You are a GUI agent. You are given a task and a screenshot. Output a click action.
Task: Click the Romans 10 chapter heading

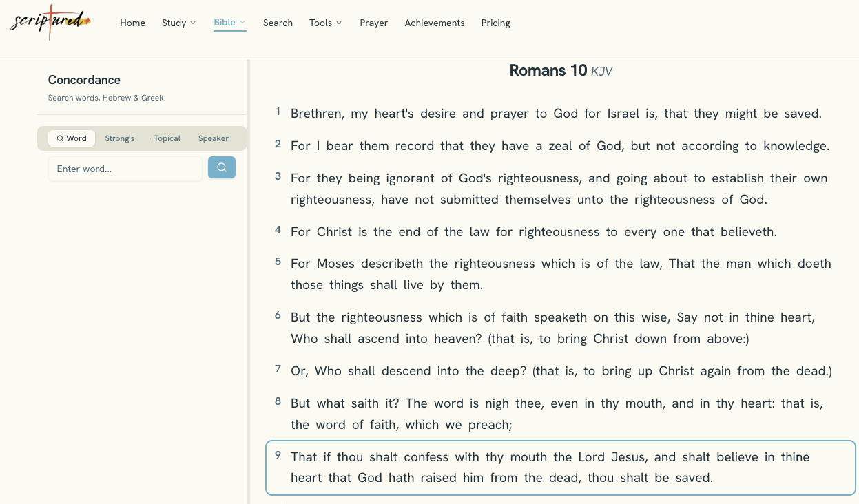point(561,70)
